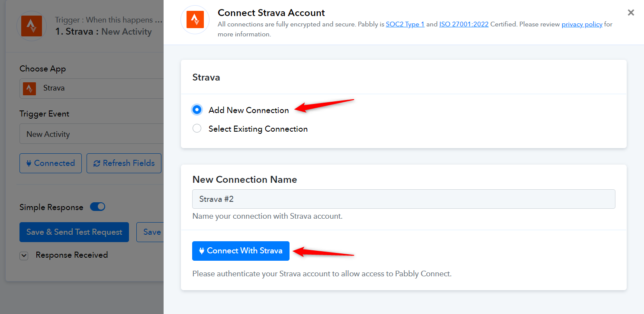Click the 'Please authenticate your Strava account' note

(322, 274)
